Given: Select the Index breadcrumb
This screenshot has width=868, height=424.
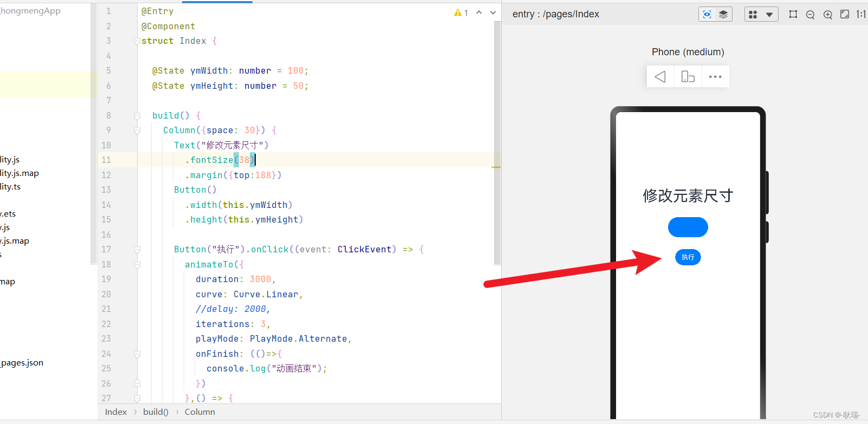Looking at the screenshot, I should (x=116, y=412).
